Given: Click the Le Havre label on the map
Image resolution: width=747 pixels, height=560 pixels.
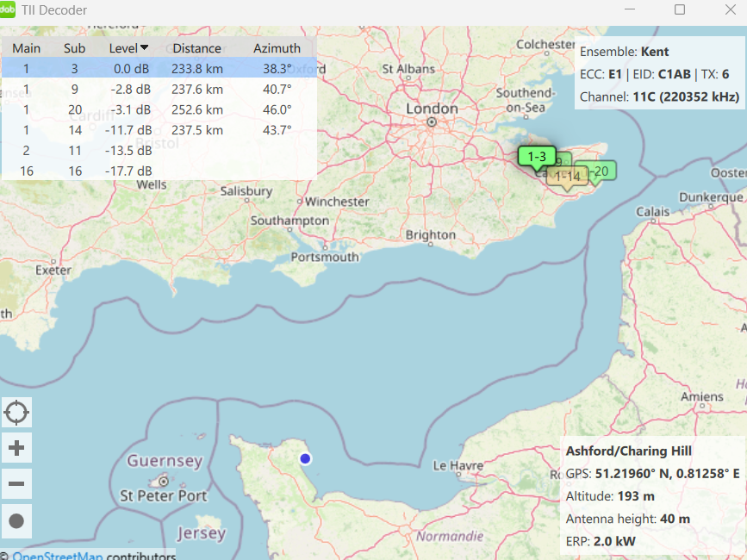Looking at the screenshot, I should point(458,465).
